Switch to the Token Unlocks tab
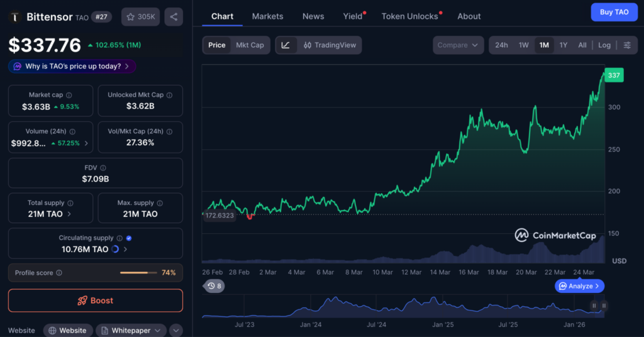644x337 pixels. [x=409, y=16]
